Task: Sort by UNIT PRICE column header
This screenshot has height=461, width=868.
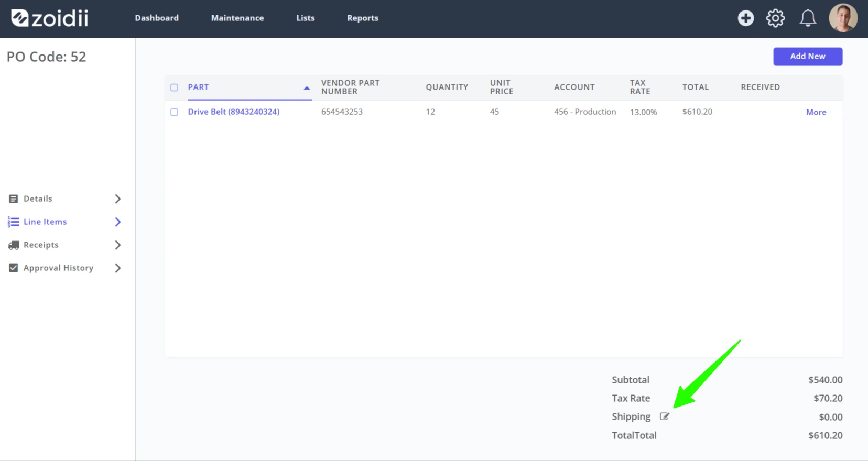Action: coord(502,87)
